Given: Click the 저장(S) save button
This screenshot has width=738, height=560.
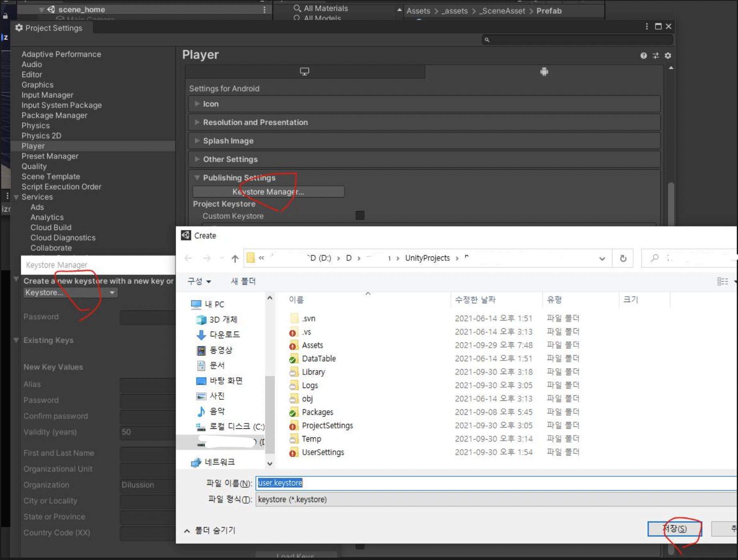Looking at the screenshot, I should pos(675,529).
